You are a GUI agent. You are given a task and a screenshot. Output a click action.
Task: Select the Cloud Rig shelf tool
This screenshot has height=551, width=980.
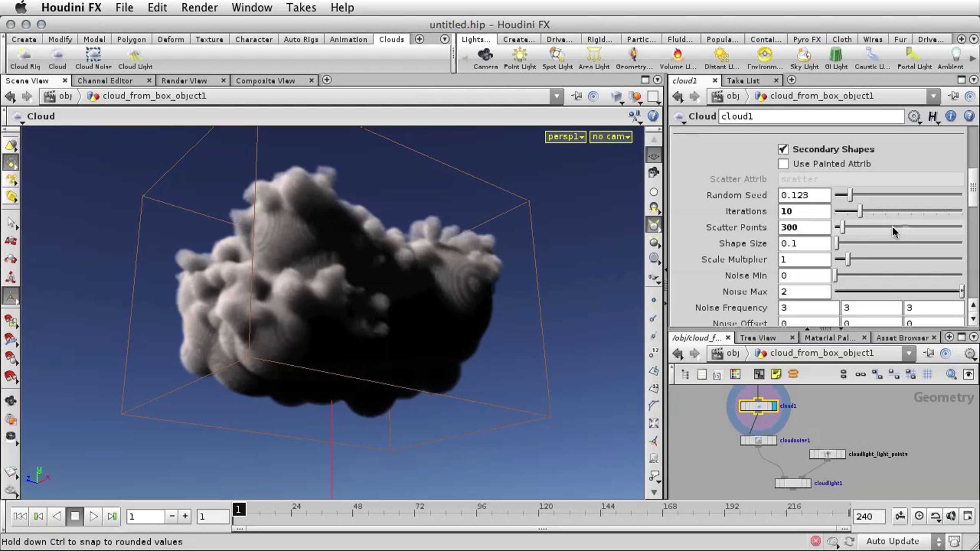point(25,58)
